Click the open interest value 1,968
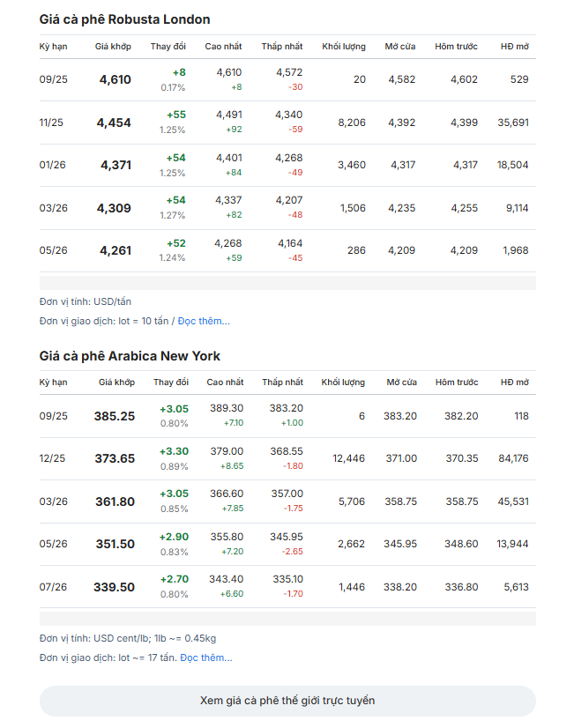The image size is (574, 728). [516, 250]
